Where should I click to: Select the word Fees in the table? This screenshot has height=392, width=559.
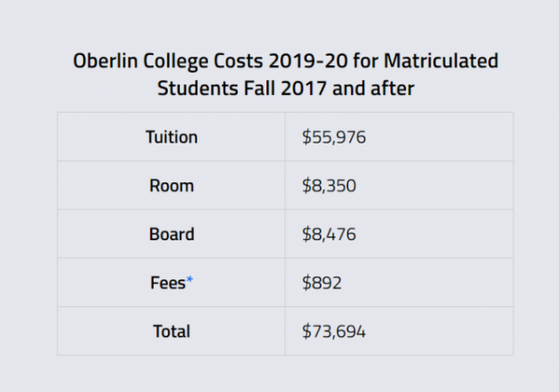[x=168, y=282]
